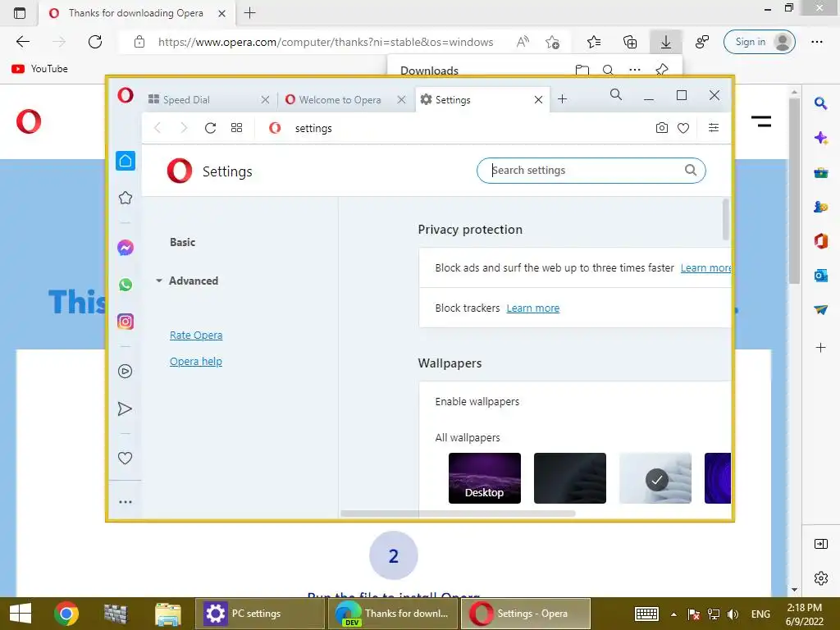Screen dimensions: 840x630
Task: Open touch keyboard from the taskbar
Action: pos(646,614)
